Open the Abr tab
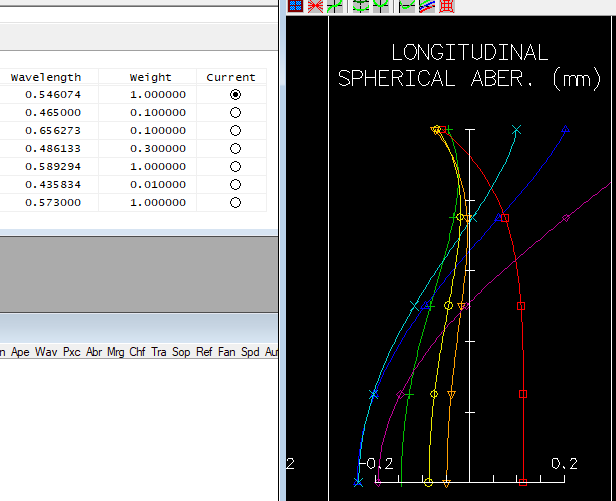 94,352
